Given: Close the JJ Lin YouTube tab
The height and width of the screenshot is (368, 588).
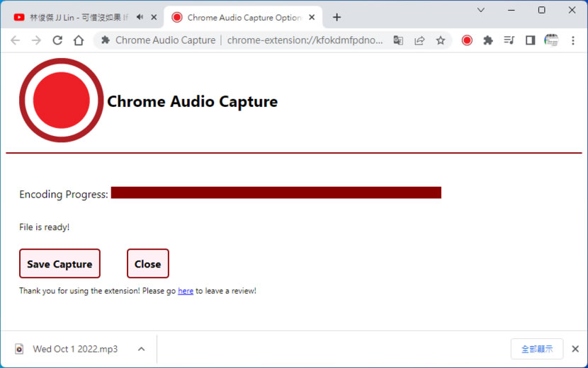Looking at the screenshot, I should tap(154, 17).
